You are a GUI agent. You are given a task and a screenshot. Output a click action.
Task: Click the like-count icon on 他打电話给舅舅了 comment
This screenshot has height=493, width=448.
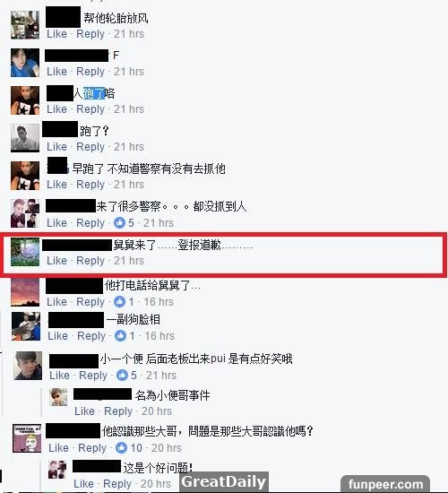(119, 302)
